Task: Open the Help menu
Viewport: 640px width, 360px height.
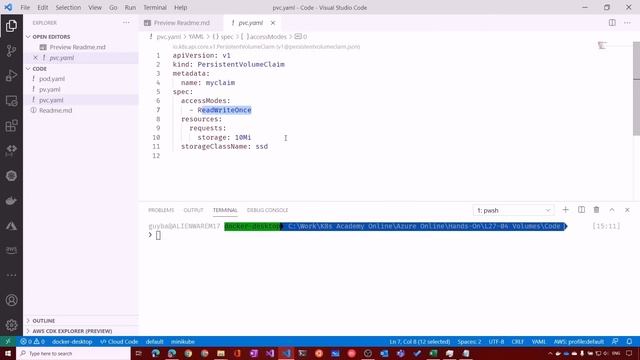Action: click(x=180, y=7)
